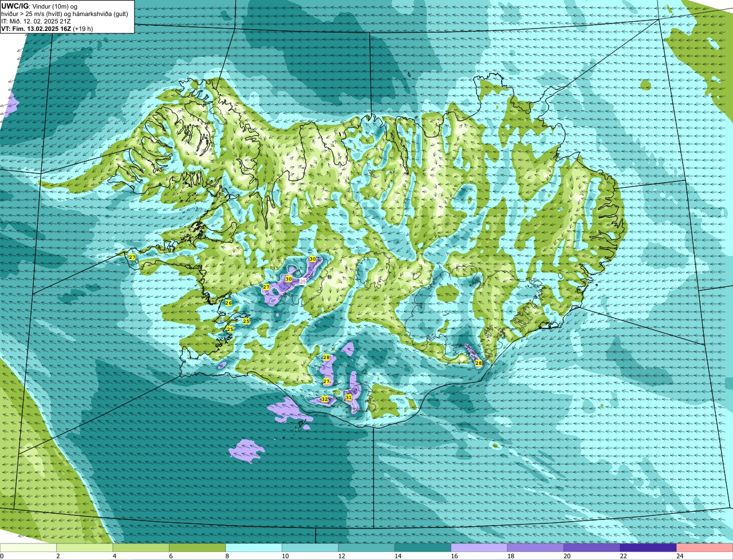The height and width of the screenshot is (560, 733).
Task: Select the 20–22 m/s violet legend swatch
Action: (593, 547)
